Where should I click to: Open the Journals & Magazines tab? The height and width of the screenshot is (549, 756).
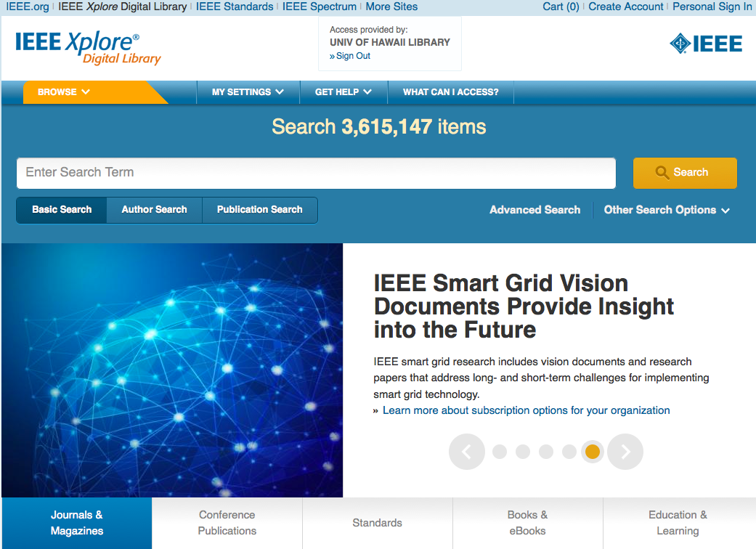[77, 523]
